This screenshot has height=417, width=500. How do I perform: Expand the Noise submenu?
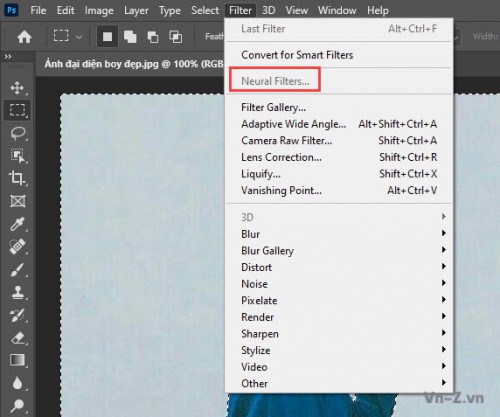pyautogui.click(x=339, y=284)
